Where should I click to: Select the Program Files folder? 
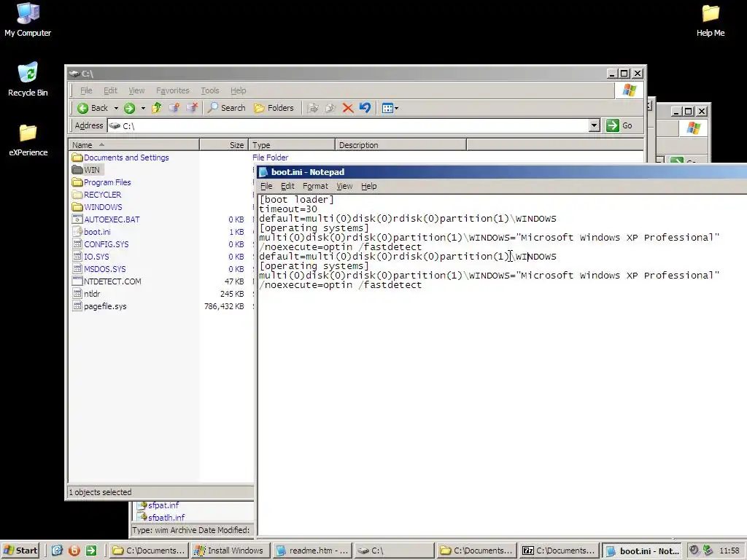tap(101, 182)
